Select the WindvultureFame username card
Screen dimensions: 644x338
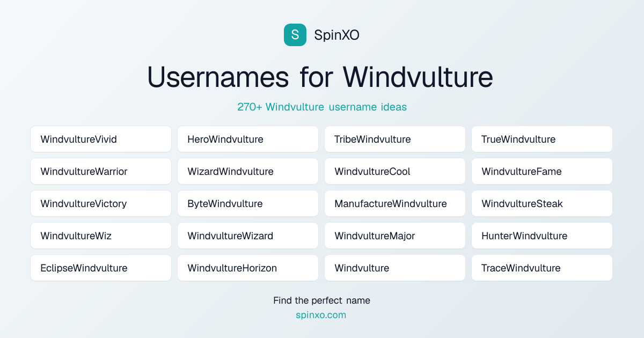click(542, 171)
